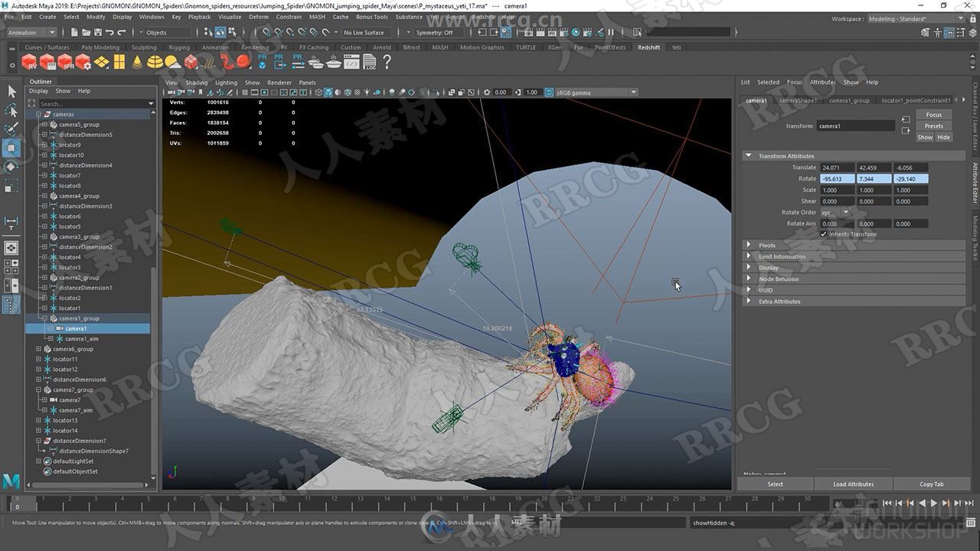
Task: Open Redshift help question mark icon
Action: [387, 62]
